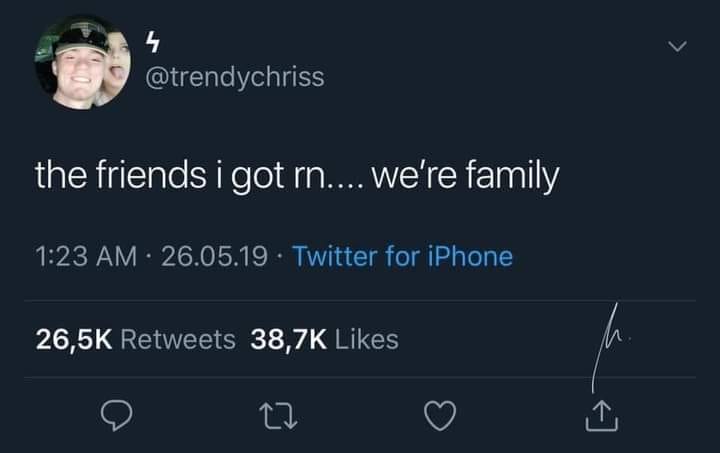Screen dimensions: 720x453
Task: Click the dot separator before Twitter for iPhone
Action: pos(280,256)
